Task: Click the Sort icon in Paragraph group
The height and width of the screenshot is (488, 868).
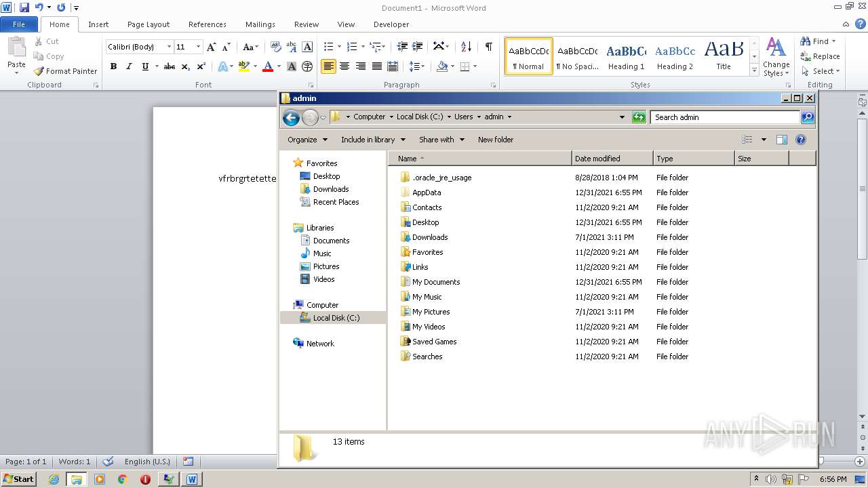Action: coord(466,47)
